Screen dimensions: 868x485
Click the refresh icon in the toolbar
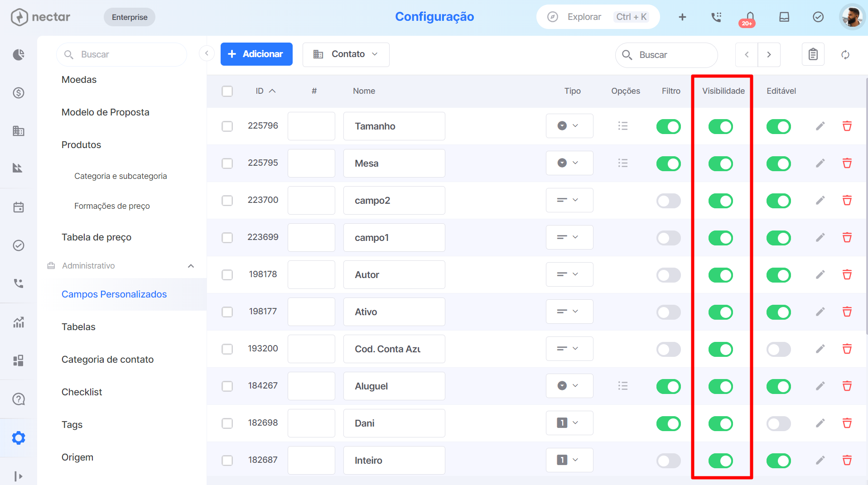click(x=845, y=55)
